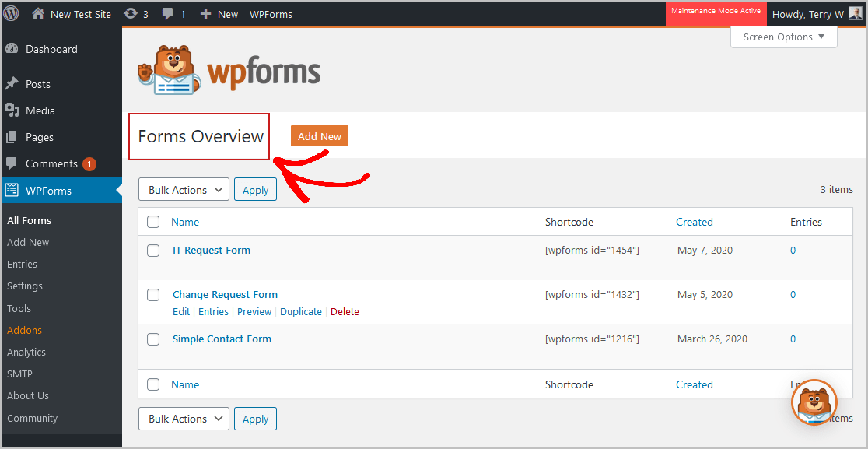The width and height of the screenshot is (868, 449).
Task: Open Add New in WPForms submenu
Action: 28,243
